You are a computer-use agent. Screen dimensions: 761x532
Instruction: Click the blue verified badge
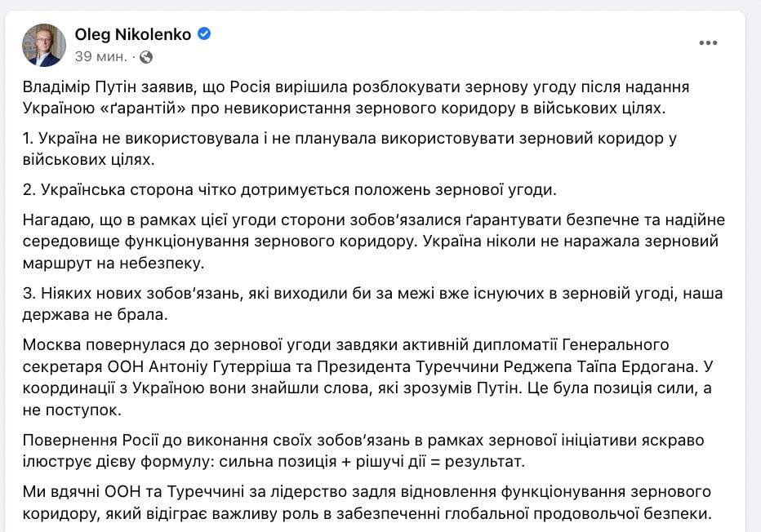pos(204,34)
